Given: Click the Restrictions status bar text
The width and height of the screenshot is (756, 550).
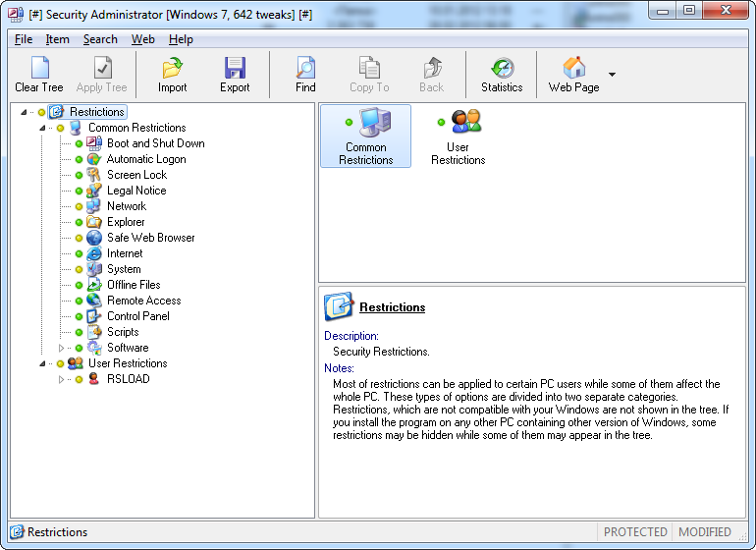Looking at the screenshot, I should pyautogui.click(x=57, y=531).
